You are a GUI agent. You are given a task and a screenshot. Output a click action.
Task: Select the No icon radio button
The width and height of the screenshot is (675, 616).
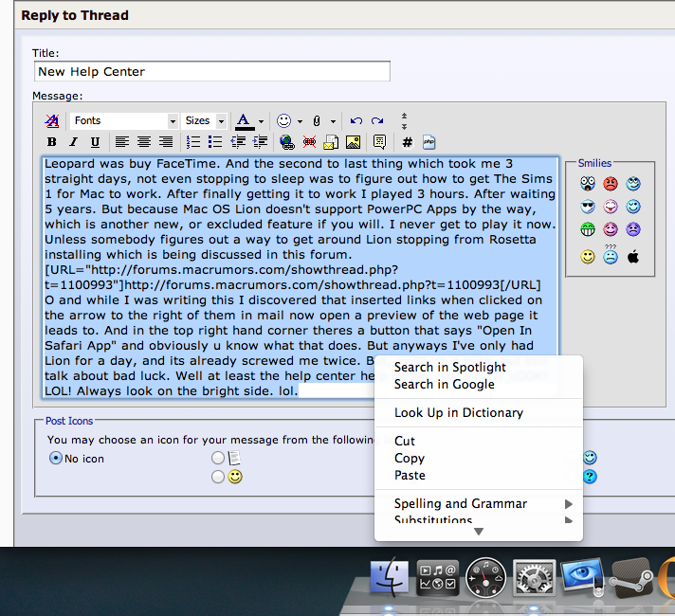56,458
